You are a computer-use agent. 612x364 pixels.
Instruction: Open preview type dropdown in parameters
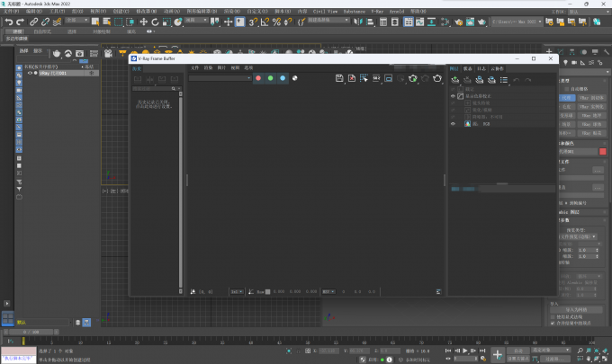579,236
